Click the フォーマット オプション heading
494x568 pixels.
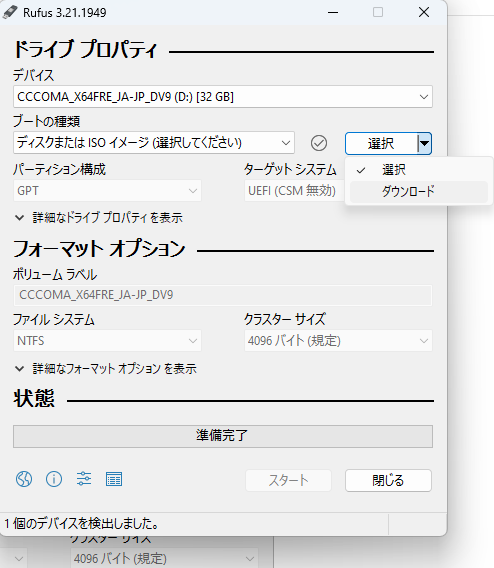99,248
